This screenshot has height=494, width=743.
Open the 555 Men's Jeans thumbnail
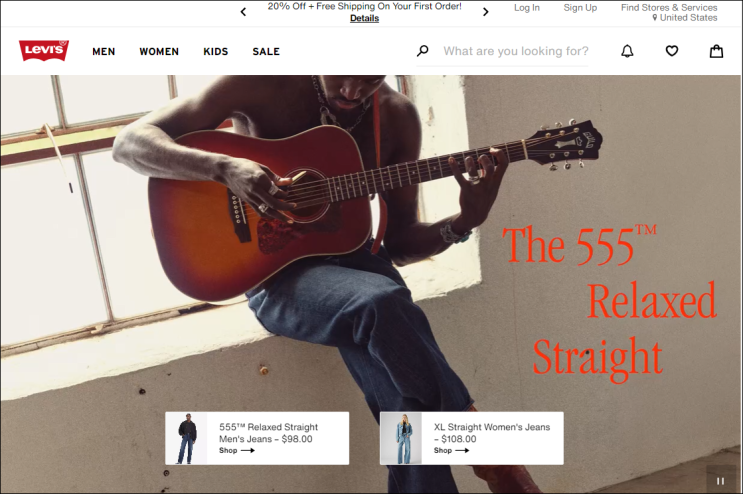186,438
